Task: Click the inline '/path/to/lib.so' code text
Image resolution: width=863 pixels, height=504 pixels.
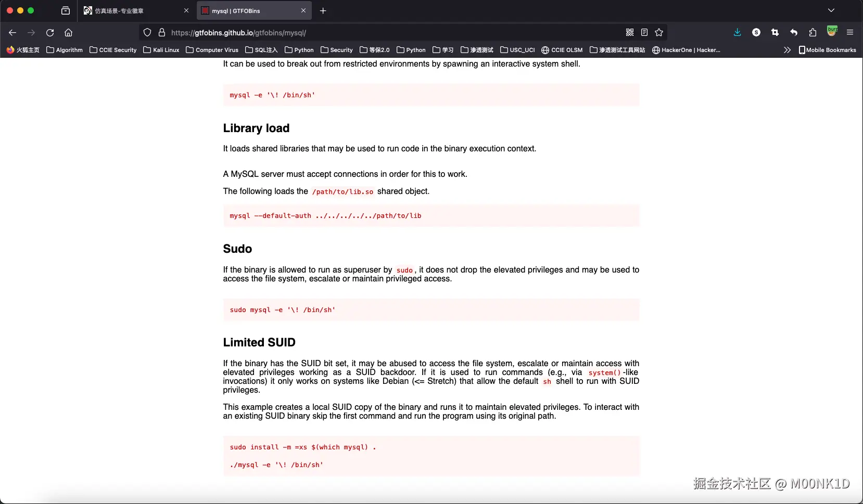Action: (x=342, y=191)
